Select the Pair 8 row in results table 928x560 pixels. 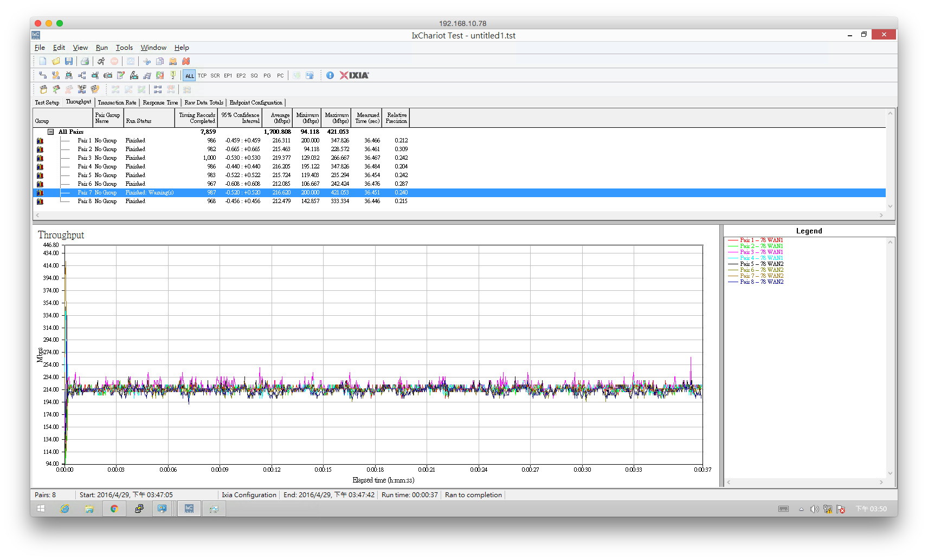coord(459,201)
